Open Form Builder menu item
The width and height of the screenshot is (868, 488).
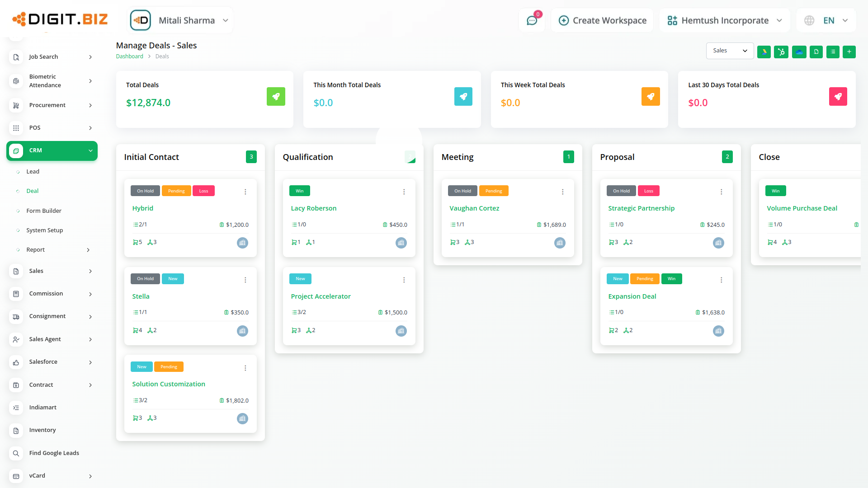[x=44, y=211]
